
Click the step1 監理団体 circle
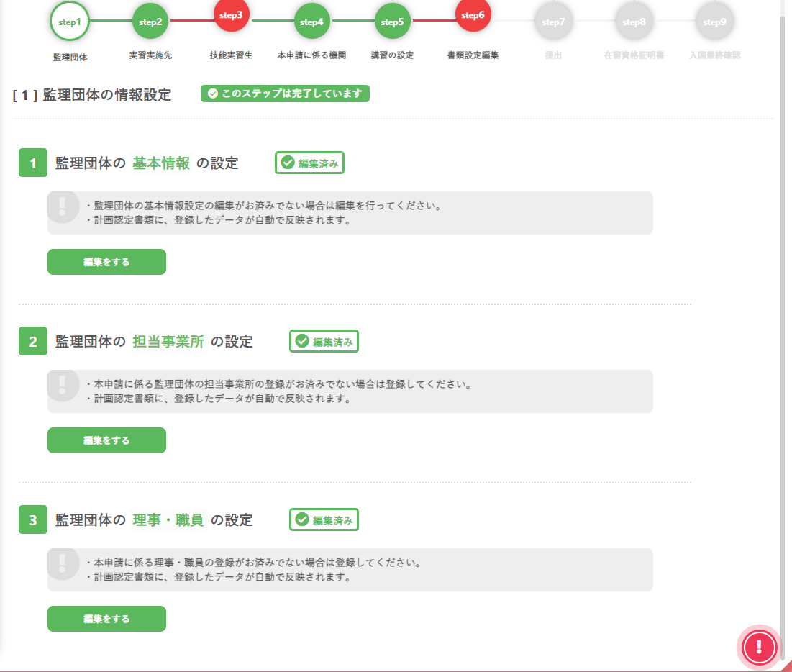pyautogui.click(x=70, y=22)
